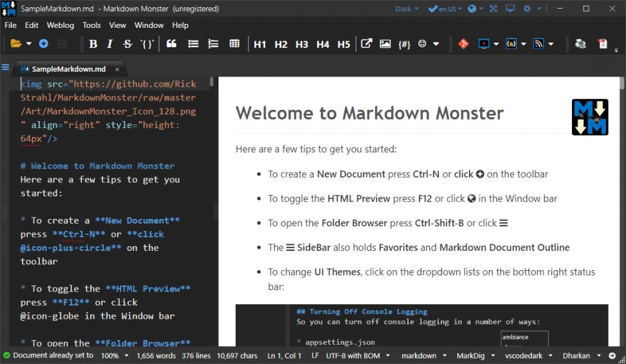Toggle en-US spell check
The height and width of the screenshot is (364, 626).
(x=442, y=9)
